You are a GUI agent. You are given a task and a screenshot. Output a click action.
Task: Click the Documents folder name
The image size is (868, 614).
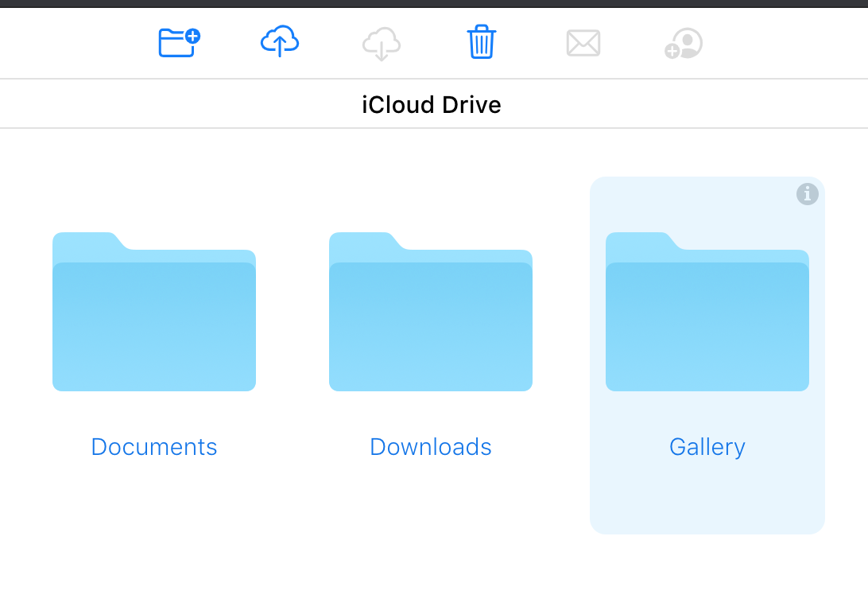tap(154, 447)
